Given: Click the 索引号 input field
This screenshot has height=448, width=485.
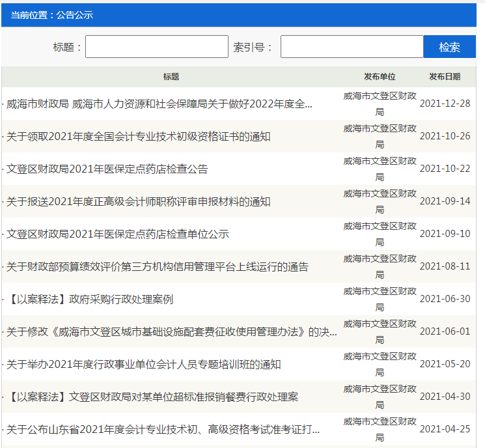Looking at the screenshot, I should pos(352,47).
